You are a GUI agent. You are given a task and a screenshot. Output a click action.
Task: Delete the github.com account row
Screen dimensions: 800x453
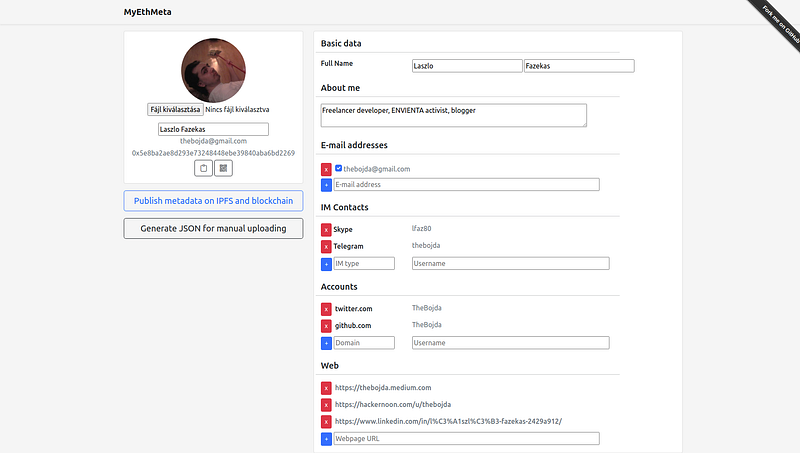click(x=326, y=326)
